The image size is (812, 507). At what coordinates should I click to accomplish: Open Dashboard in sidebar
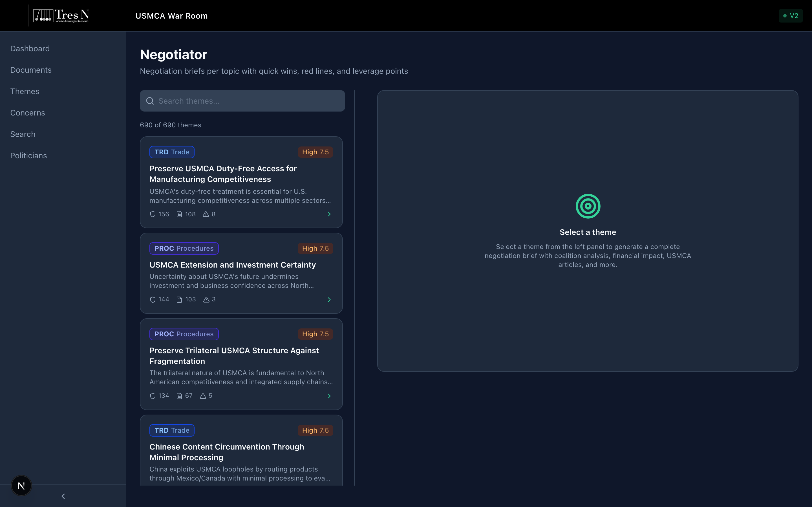(x=30, y=49)
